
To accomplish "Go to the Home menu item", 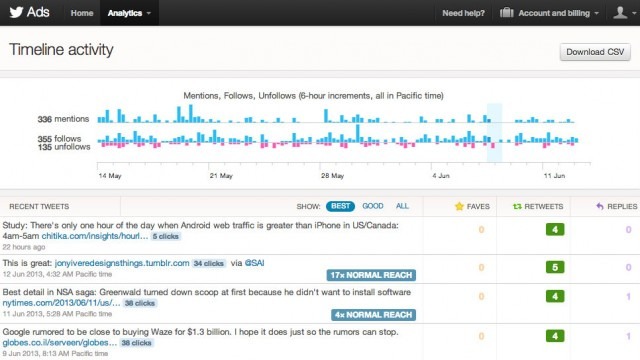I will click(x=82, y=13).
